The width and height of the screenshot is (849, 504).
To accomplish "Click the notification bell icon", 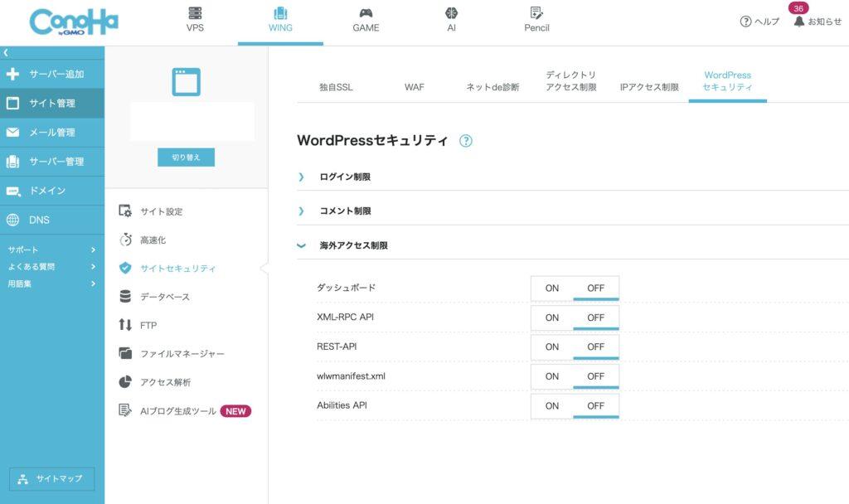I will 798,22.
